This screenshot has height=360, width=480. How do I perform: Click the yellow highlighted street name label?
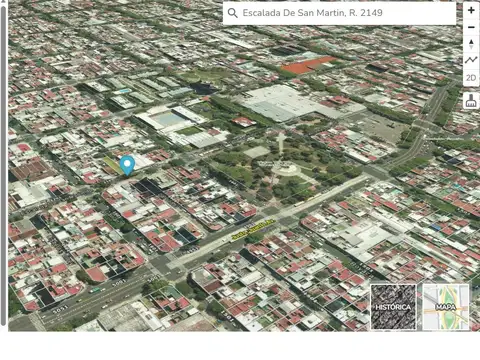tap(253, 229)
